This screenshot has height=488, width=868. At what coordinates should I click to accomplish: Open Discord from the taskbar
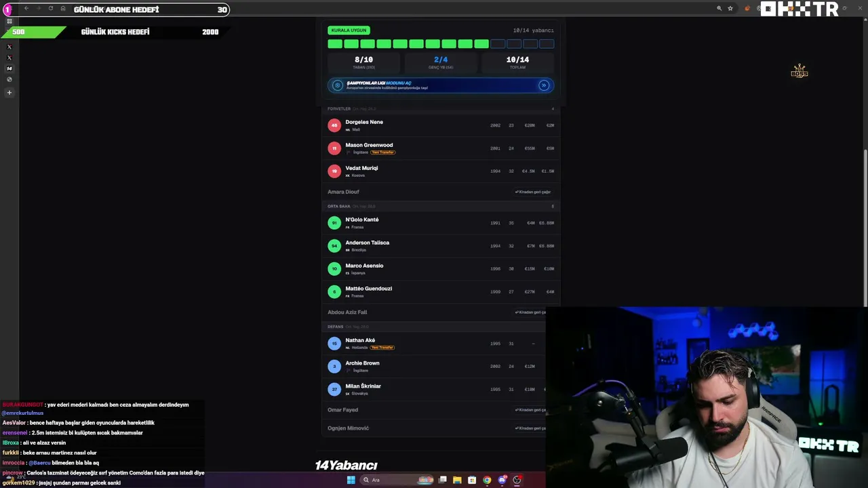point(502,480)
